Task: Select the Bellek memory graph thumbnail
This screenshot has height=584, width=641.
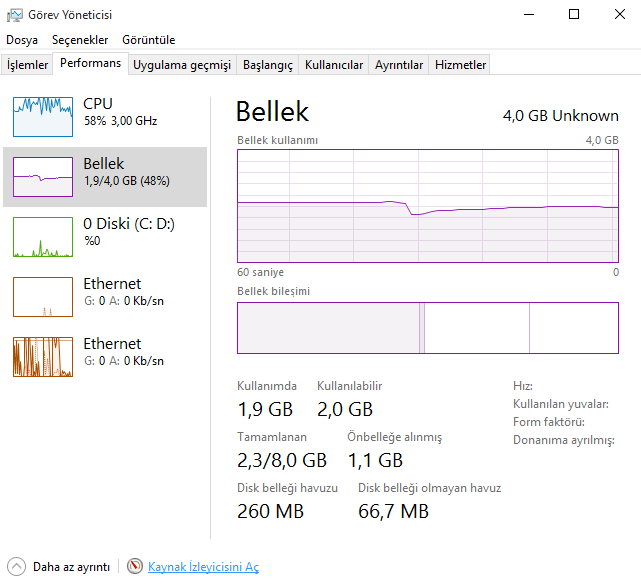Action: (x=43, y=177)
